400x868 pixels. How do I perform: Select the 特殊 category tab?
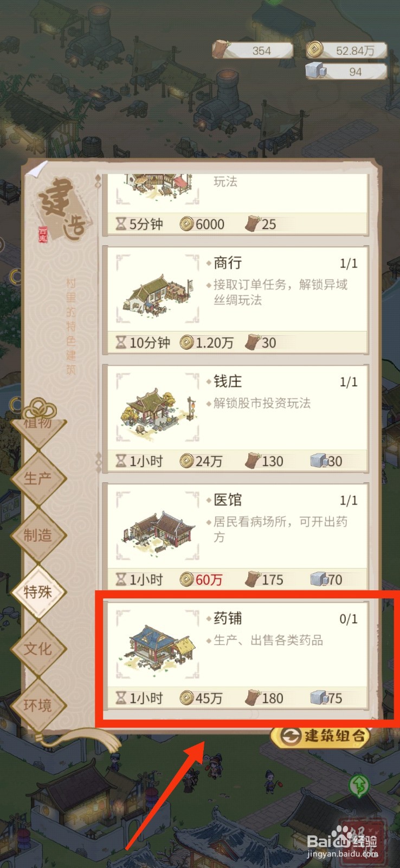pyautogui.click(x=37, y=592)
